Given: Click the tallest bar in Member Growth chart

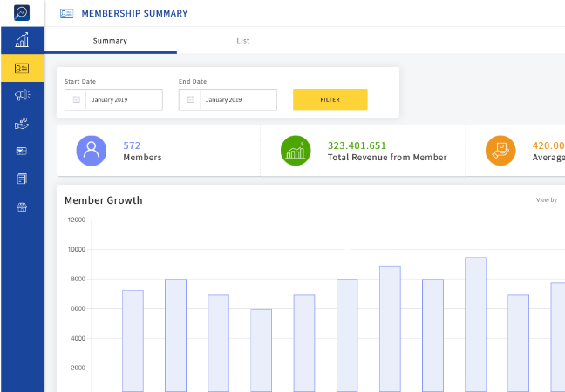Looking at the screenshot, I should [x=475, y=324].
